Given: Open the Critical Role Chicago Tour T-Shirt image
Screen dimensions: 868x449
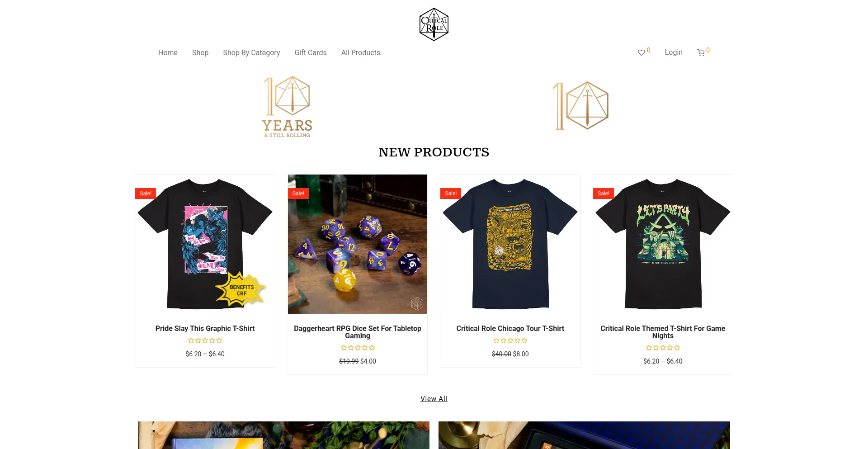Looking at the screenshot, I should pyautogui.click(x=510, y=244).
